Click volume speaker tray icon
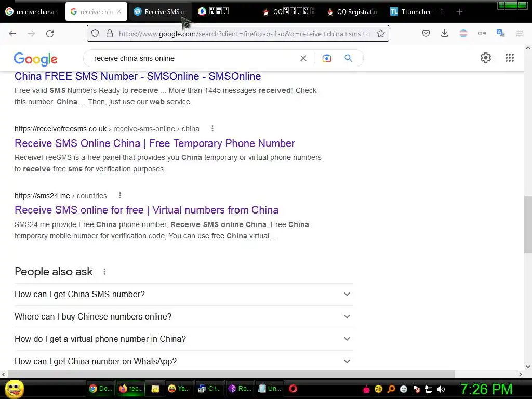The image size is (532, 399). coord(441,389)
